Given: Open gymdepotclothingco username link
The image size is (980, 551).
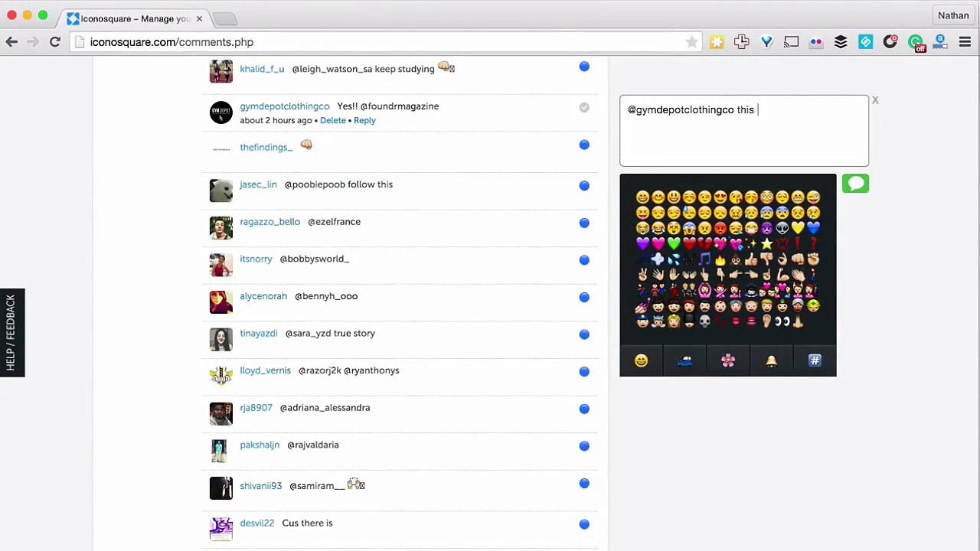Looking at the screenshot, I should (x=285, y=106).
